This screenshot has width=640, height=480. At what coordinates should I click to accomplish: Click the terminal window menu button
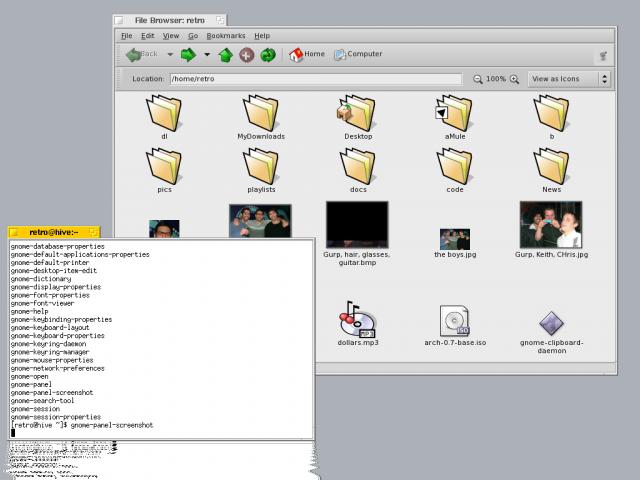click(x=13, y=233)
